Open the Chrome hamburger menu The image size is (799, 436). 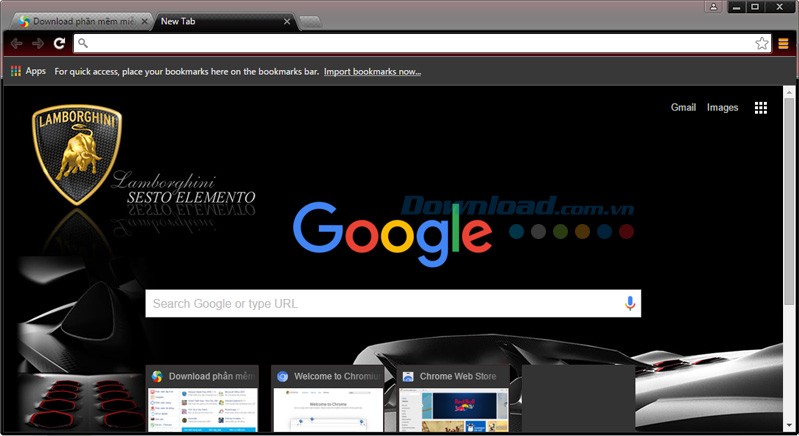tap(783, 43)
